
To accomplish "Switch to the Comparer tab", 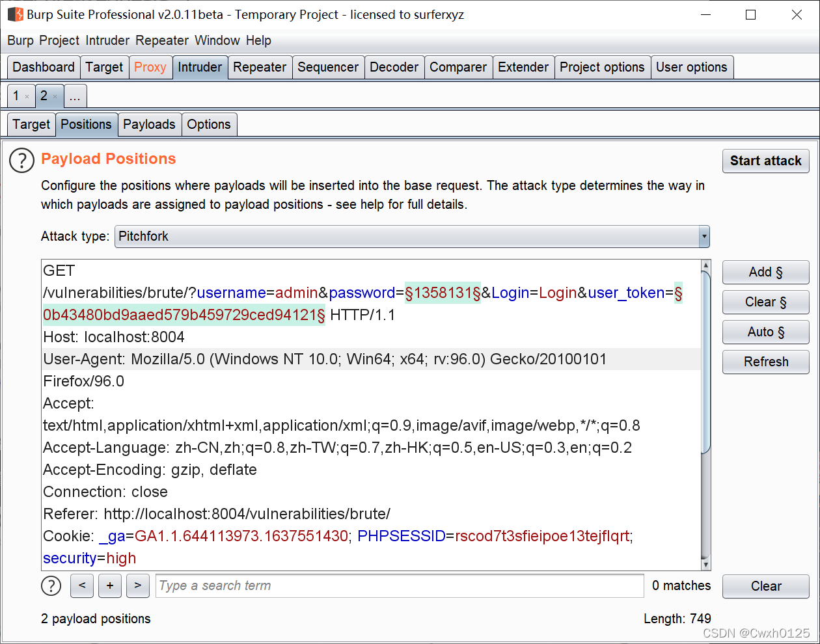I will [x=458, y=67].
